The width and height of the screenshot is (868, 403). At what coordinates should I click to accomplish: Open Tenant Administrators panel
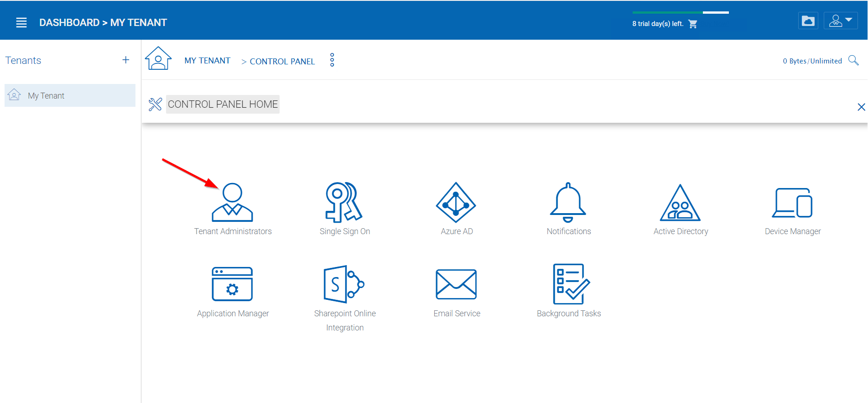tap(233, 209)
